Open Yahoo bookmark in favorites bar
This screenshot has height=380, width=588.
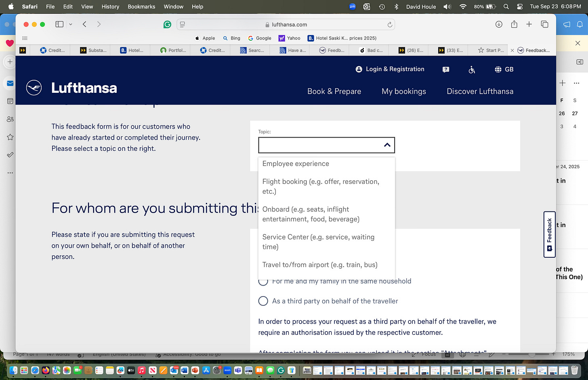pos(290,38)
